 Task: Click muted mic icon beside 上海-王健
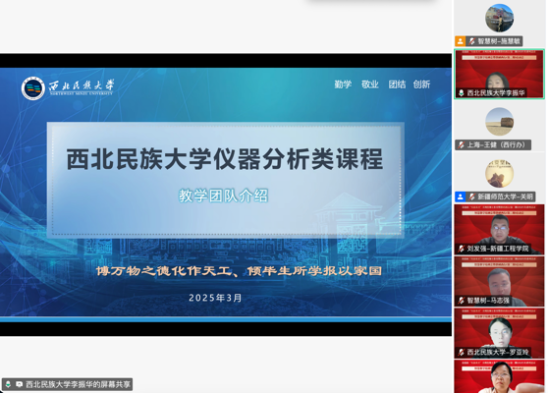[x=461, y=145]
